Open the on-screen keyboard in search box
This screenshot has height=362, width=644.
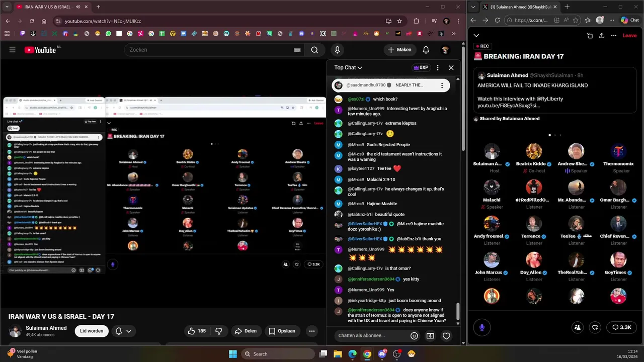pyautogui.click(x=297, y=50)
